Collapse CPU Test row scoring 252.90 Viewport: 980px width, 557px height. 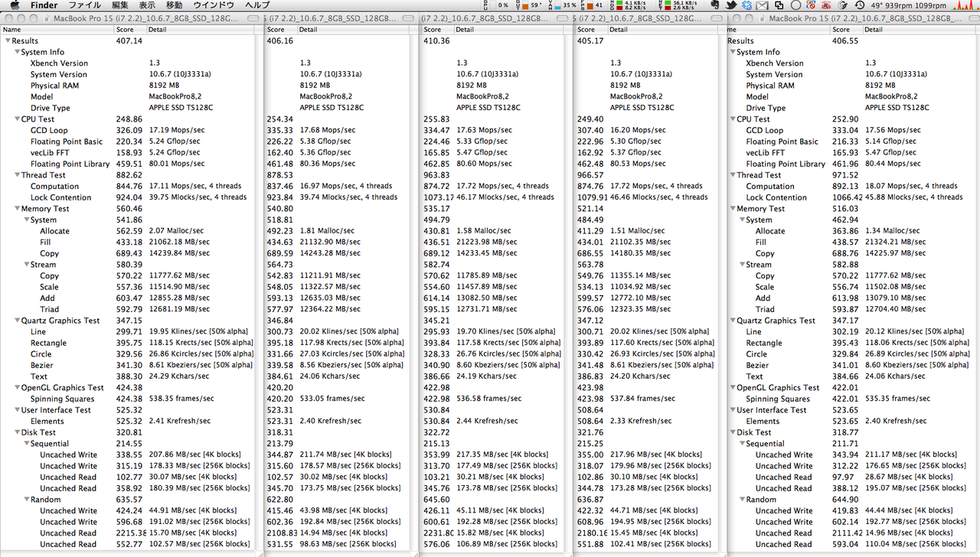click(733, 119)
